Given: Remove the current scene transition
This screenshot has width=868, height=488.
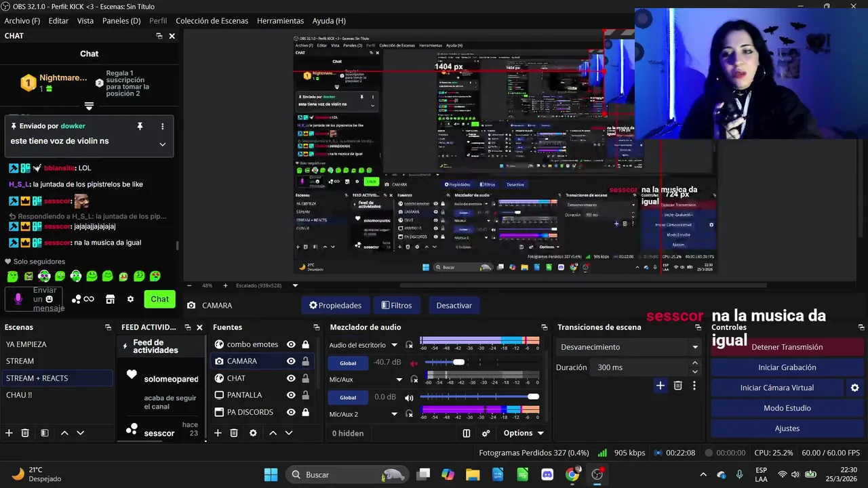Looking at the screenshot, I should click(x=678, y=386).
